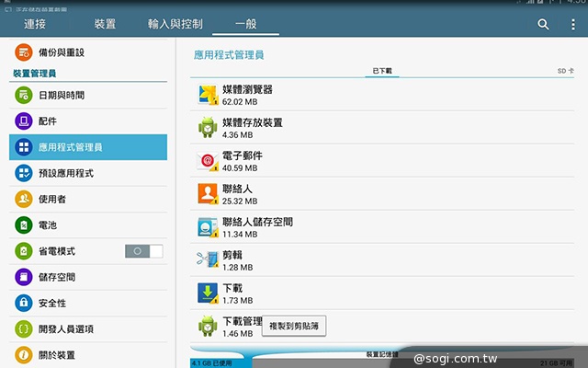
Task: Select the 一般 tab
Action: pos(245,25)
